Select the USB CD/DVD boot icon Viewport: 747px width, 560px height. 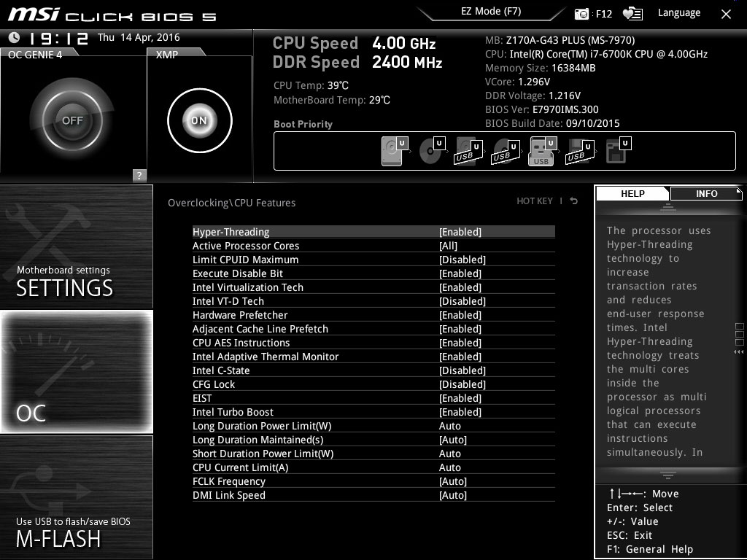(505, 152)
